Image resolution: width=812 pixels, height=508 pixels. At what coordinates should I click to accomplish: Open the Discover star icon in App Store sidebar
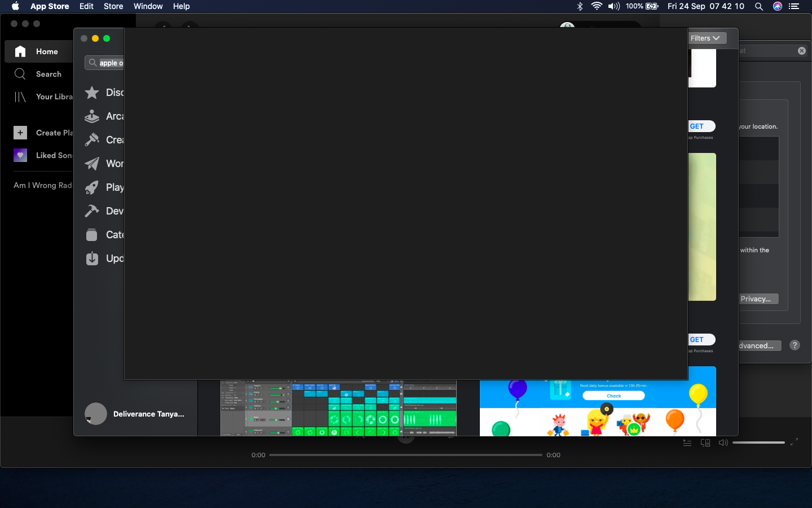(x=92, y=93)
